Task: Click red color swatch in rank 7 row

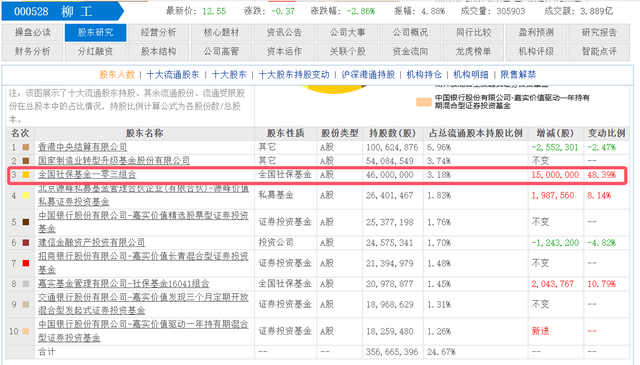Action: pos(26,263)
